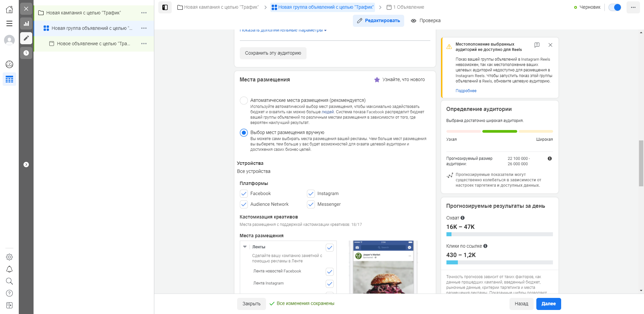
Task: Select automatic placements radio button
Action: (244, 101)
